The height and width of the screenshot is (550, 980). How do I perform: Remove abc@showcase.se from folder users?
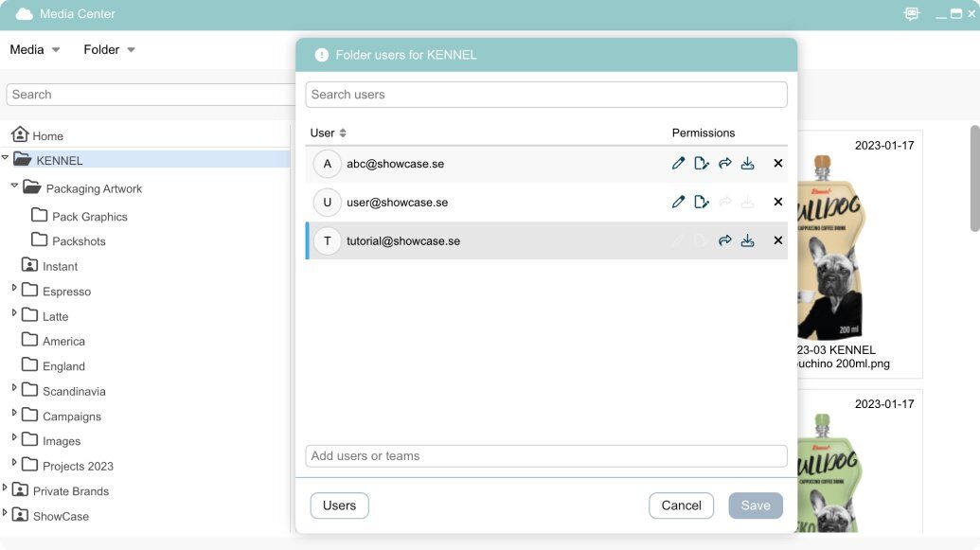[778, 163]
